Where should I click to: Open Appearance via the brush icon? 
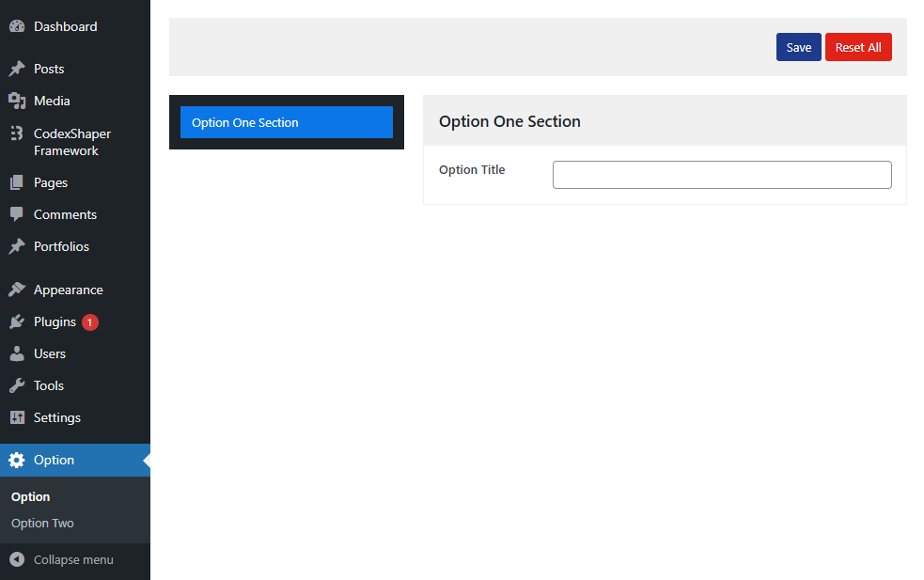15,289
